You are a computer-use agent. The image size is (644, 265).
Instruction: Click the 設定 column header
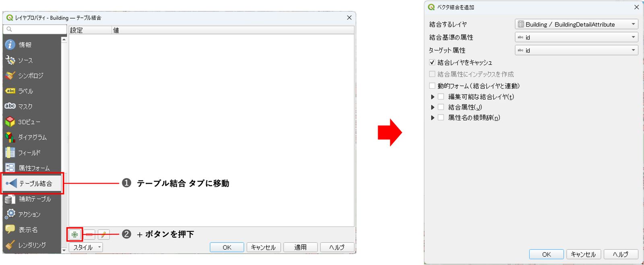pos(90,30)
